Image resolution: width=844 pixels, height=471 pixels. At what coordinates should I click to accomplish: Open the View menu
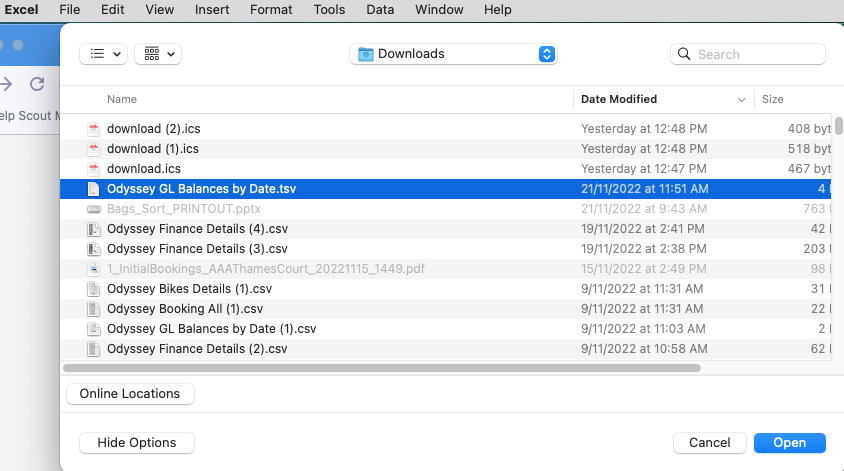(x=159, y=10)
